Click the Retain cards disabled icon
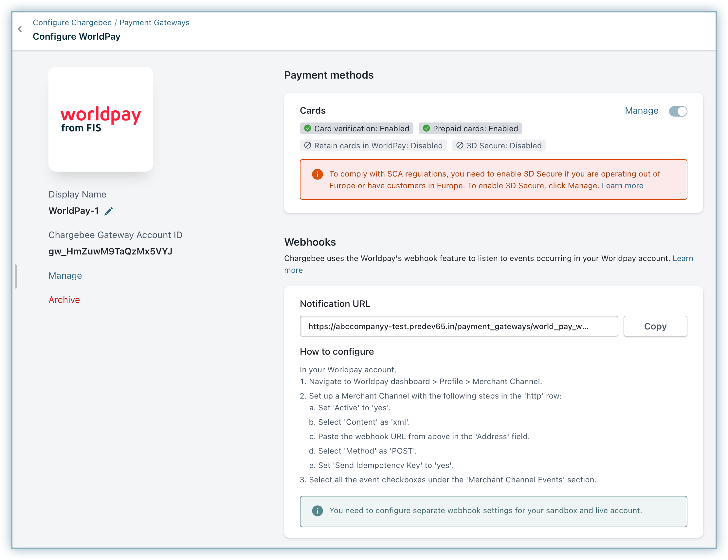 pos(307,145)
